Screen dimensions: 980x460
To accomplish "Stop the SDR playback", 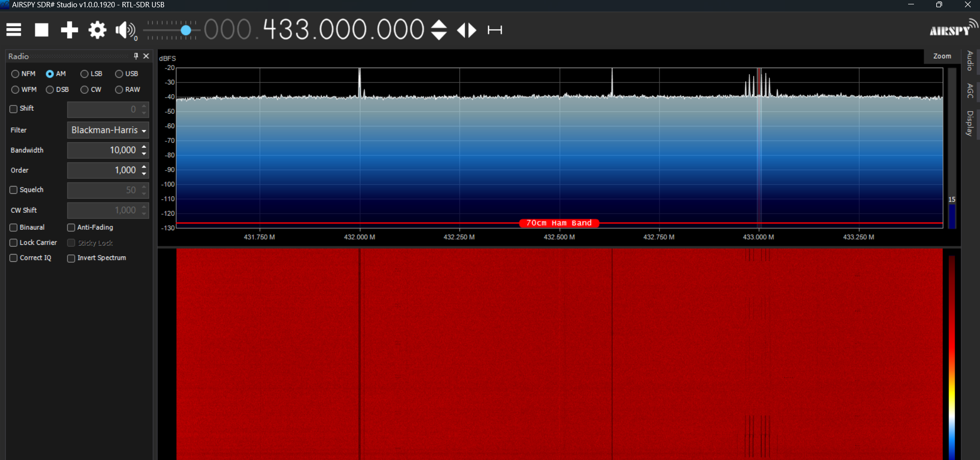I will click(41, 30).
